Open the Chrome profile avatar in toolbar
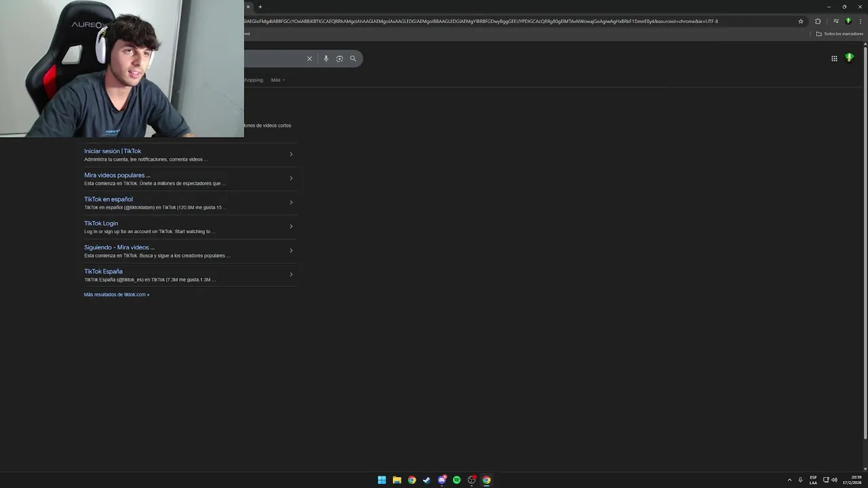The height and width of the screenshot is (488, 868). coord(848,21)
